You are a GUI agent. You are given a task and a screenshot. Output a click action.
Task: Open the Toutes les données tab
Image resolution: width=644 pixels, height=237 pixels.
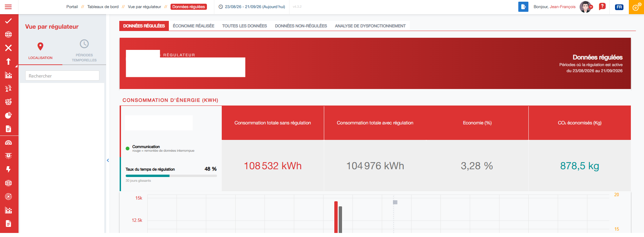pos(245,26)
